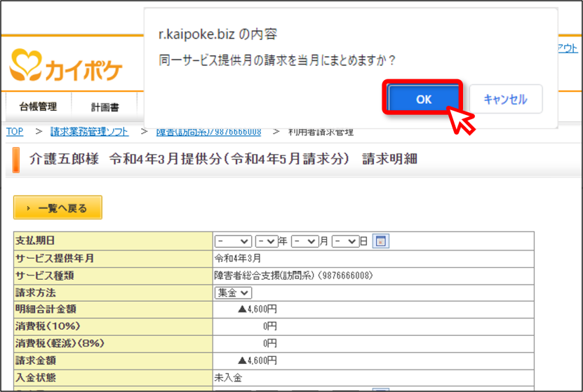The height and width of the screenshot is (392, 583).
Task: Open the calendar picker icon for 支払期日
Action: click(x=380, y=241)
